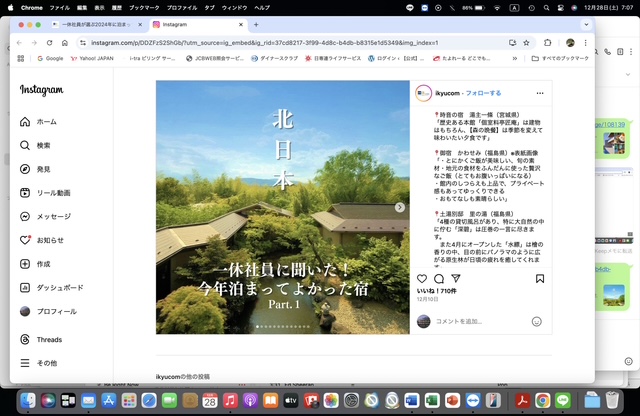This screenshot has height=416, width=640.
Task: Like the post with heart icon
Action: coord(422,278)
